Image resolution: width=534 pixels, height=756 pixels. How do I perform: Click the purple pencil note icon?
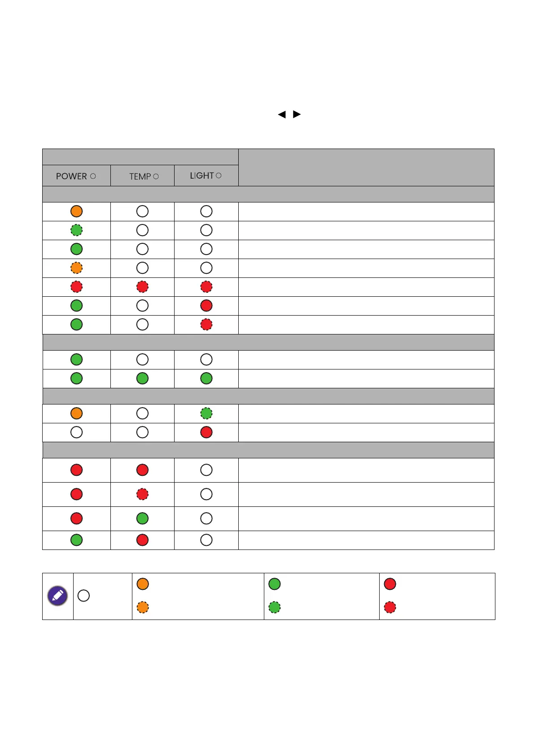(x=57, y=596)
